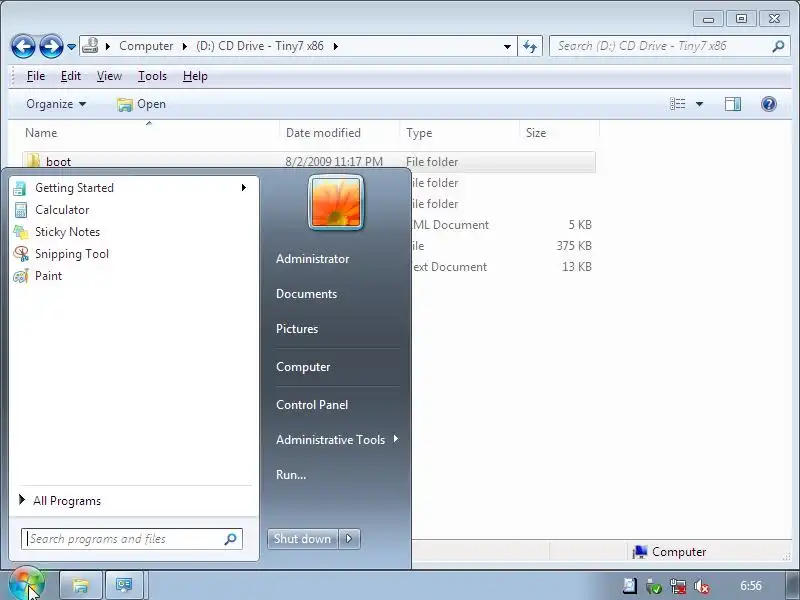Open the view options dropdown arrow

(699, 104)
